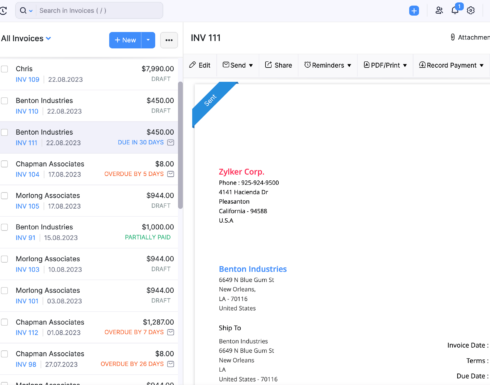Open the referral users icon in header
The width and height of the screenshot is (490, 385).
439,11
